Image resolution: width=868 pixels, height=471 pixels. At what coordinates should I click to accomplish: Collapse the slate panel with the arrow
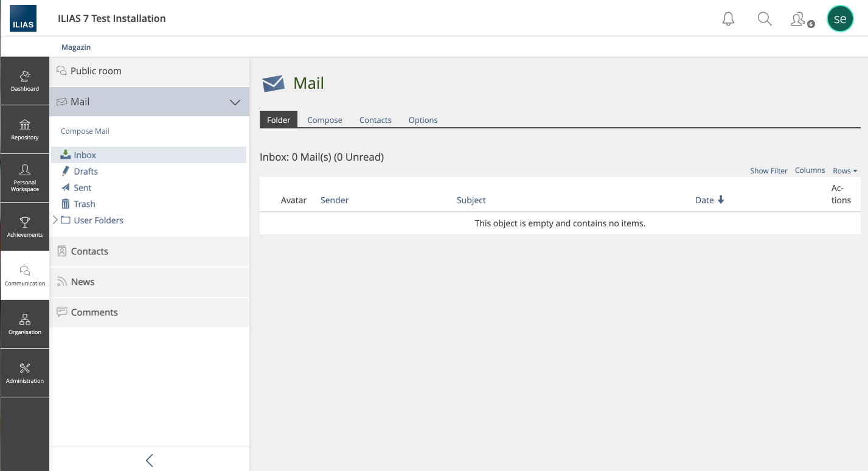(x=150, y=460)
